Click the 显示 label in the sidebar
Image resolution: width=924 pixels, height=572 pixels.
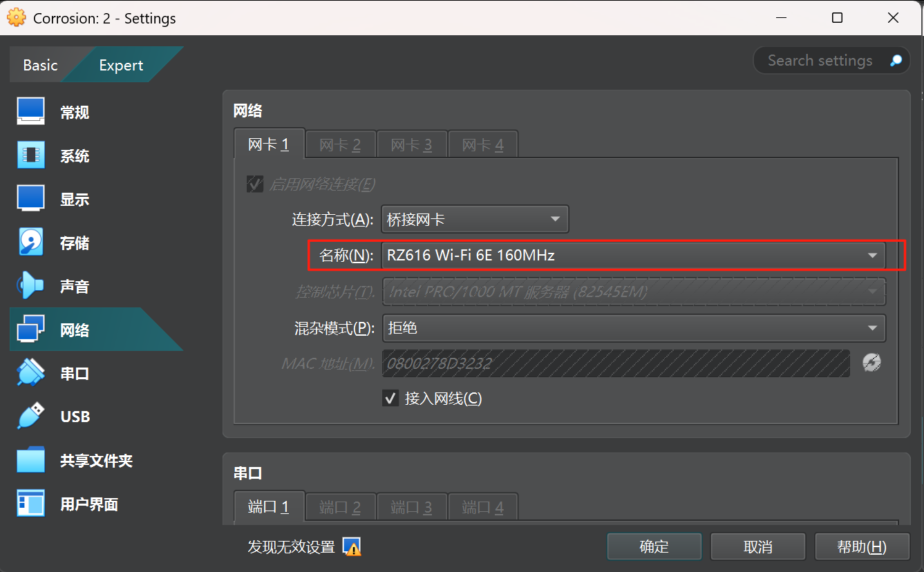click(x=75, y=200)
